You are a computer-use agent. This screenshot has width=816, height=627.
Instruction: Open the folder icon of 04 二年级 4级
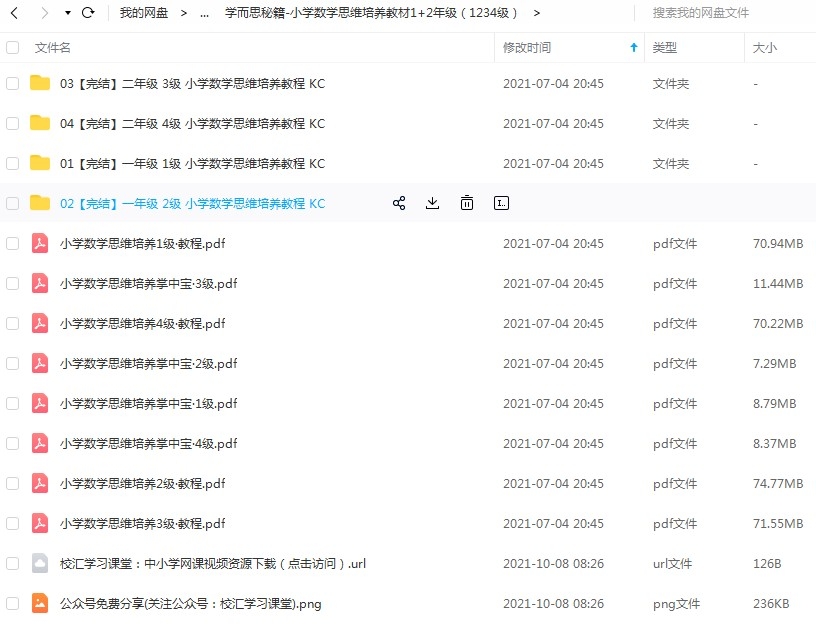pyautogui.click(x=40, y=123)
